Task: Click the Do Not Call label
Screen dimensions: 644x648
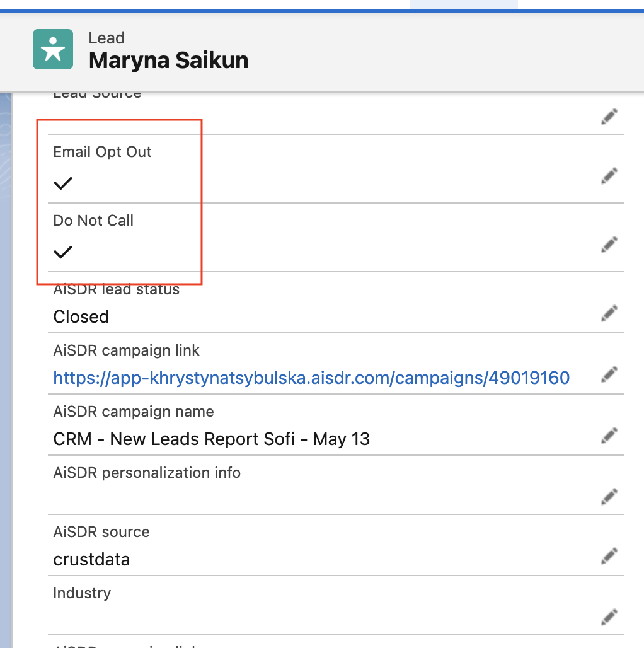Action: point(93,221)
